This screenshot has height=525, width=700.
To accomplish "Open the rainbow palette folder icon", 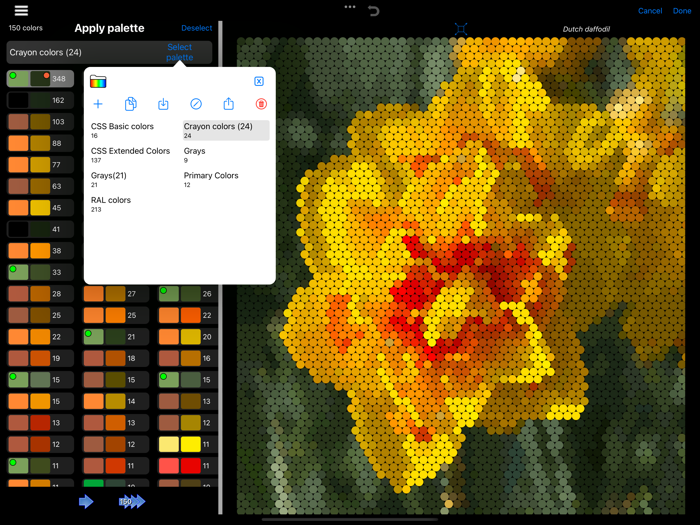I will point(98,81).
